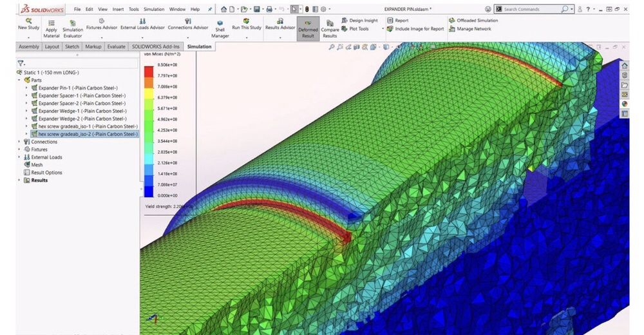This screenshot has width=644, height=335.
Task: Expand the Fixtures node
Action: pos(19,149)
